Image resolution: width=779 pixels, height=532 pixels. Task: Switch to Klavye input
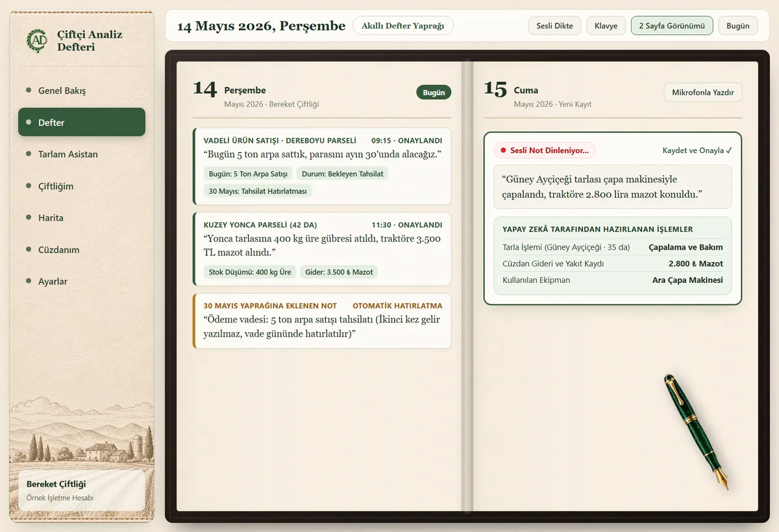pos(606,26)
